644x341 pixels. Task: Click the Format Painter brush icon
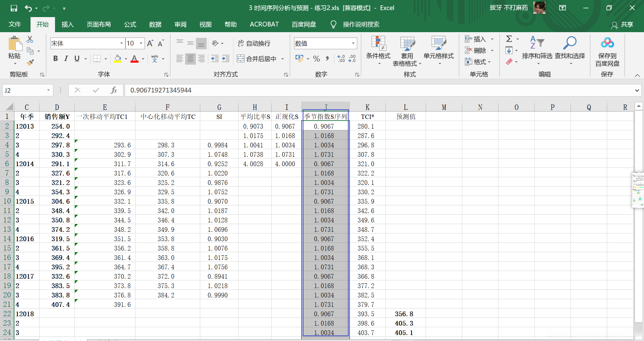point(30,62)
